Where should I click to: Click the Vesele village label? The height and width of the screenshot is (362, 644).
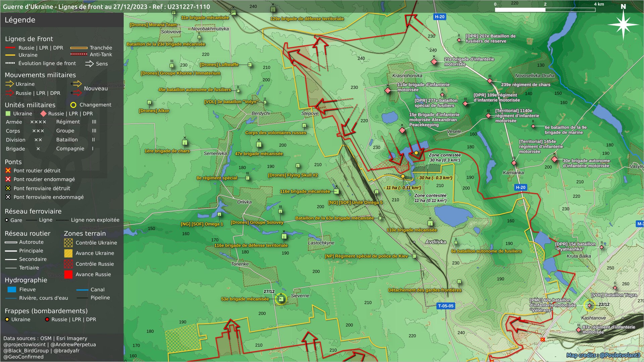point(454,131)
